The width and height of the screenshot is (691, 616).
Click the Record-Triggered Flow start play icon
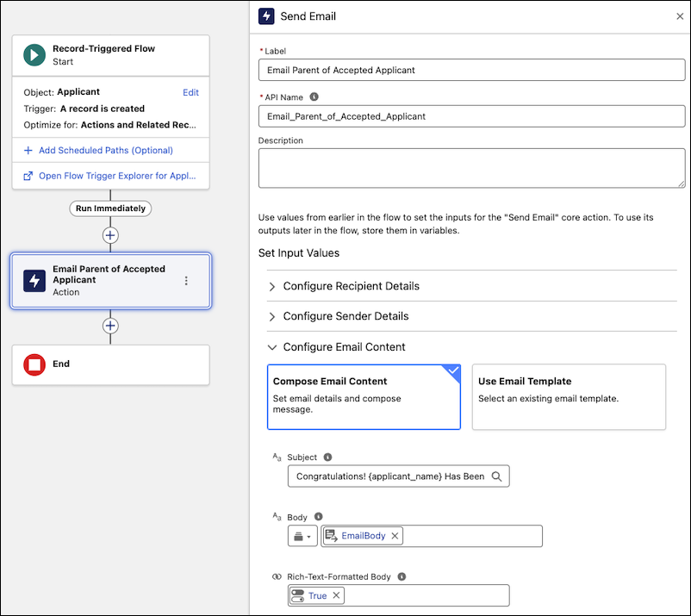[x=34, y=55]
